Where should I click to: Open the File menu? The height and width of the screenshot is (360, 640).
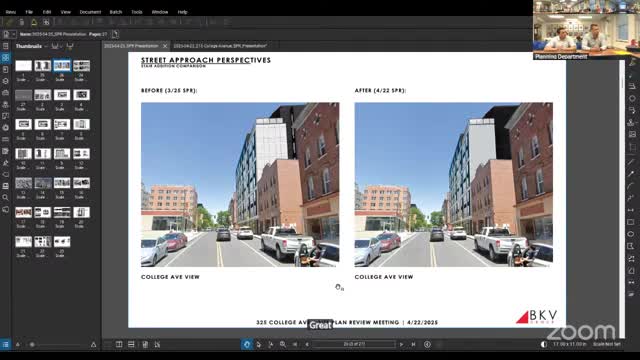tap(29, 12)
